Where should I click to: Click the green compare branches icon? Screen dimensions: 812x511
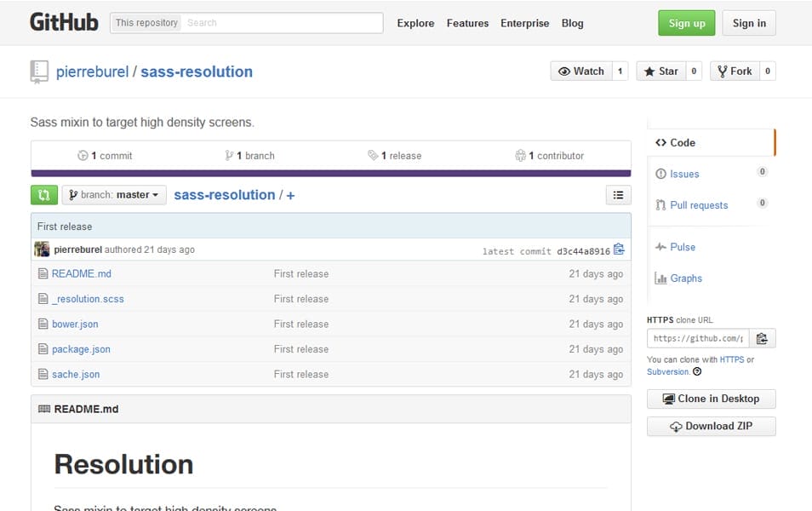[x=43, y=195]
